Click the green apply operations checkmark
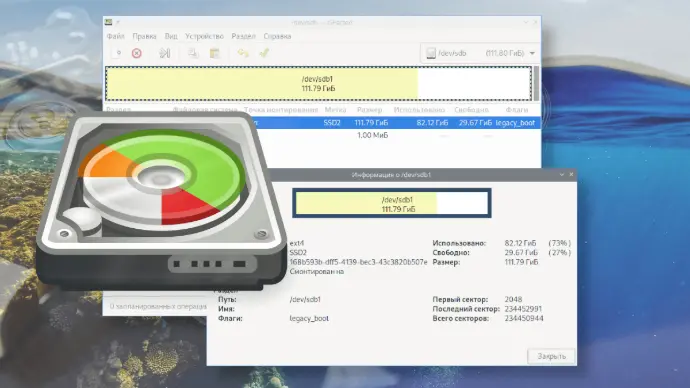The width and height of the screenshot is (690, 388). 264,53
